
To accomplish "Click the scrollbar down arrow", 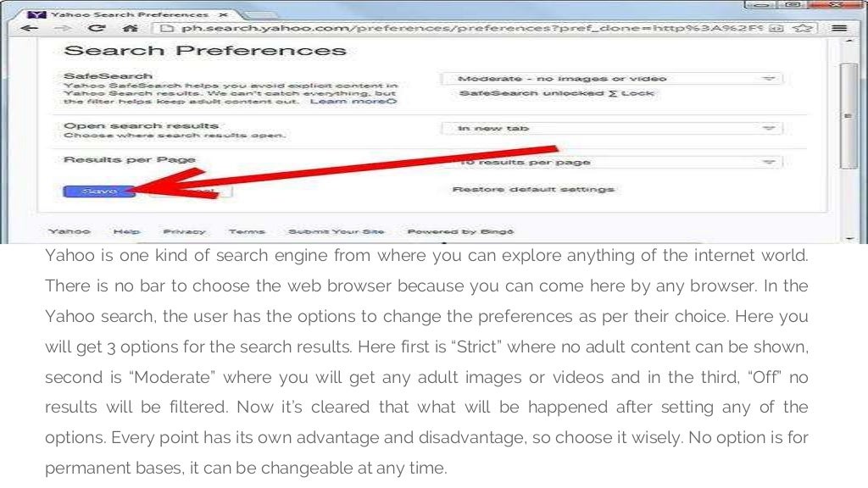I will (849, 238).
